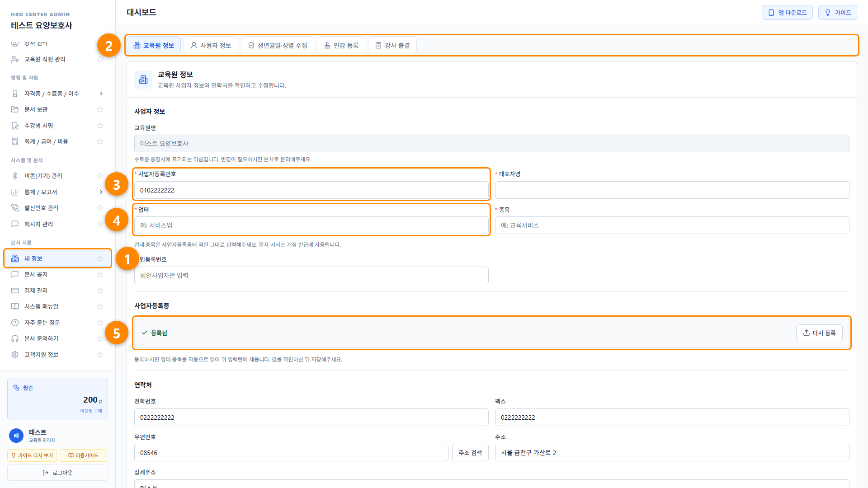Switch to the 인감 등록 tab

(x=341, y=45)
